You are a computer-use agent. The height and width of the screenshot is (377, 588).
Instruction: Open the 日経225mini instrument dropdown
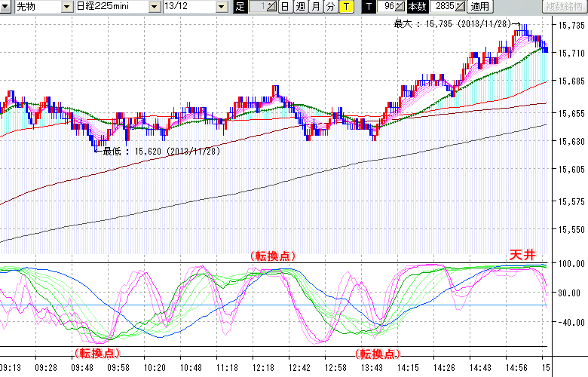point(154,6)
